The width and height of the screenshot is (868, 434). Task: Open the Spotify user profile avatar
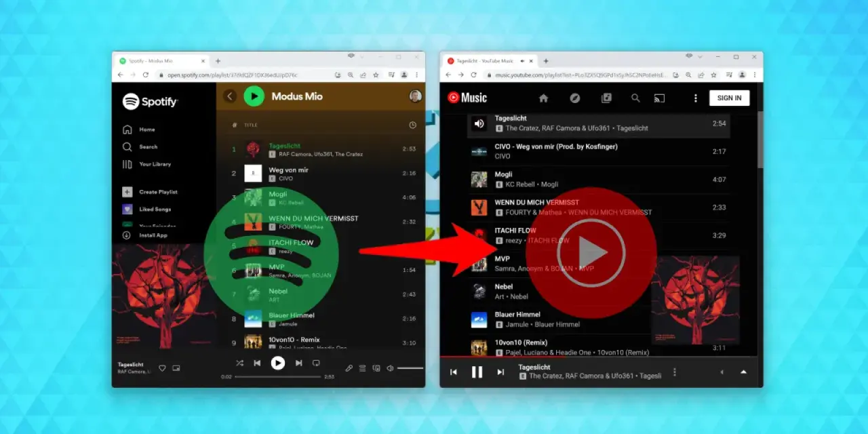tap(415, 96)
